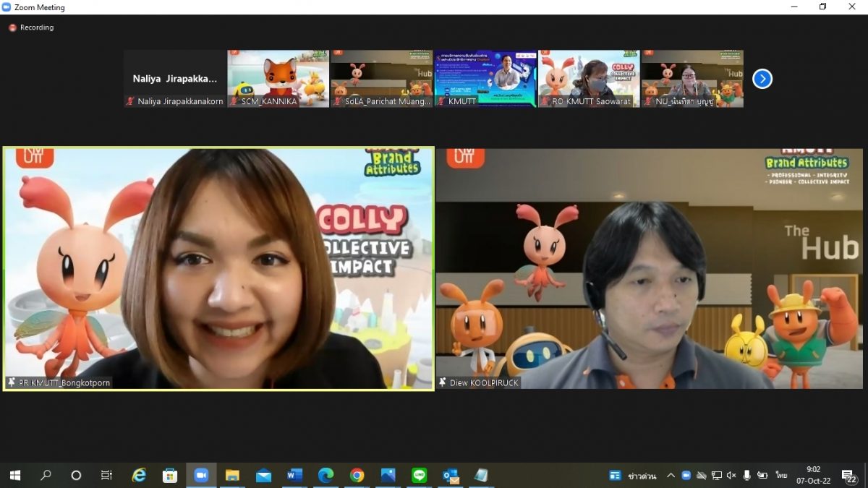The width and height of the screenshot is (868, 488).
Task: Select the SCM_KANNIKA participant tile
Action: coord(278,79)
